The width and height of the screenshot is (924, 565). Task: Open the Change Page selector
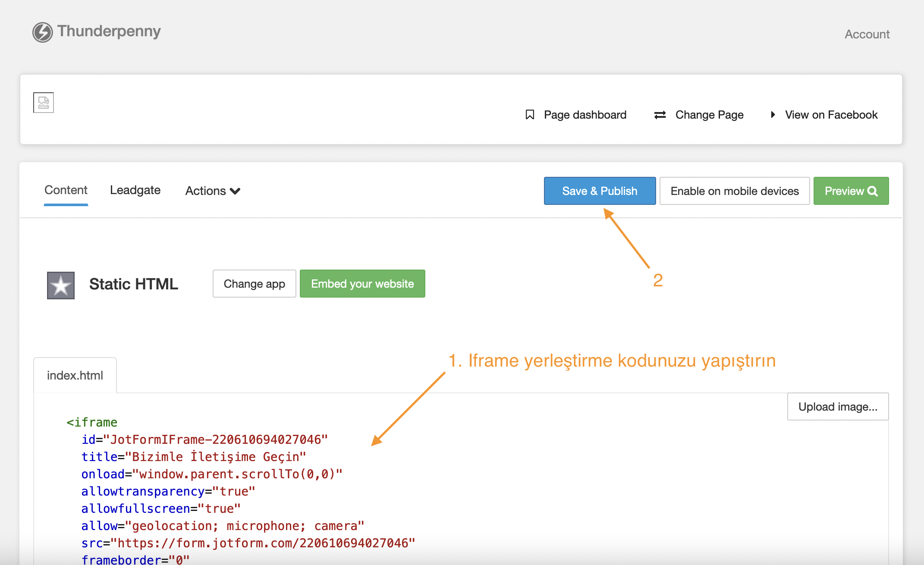709,114
